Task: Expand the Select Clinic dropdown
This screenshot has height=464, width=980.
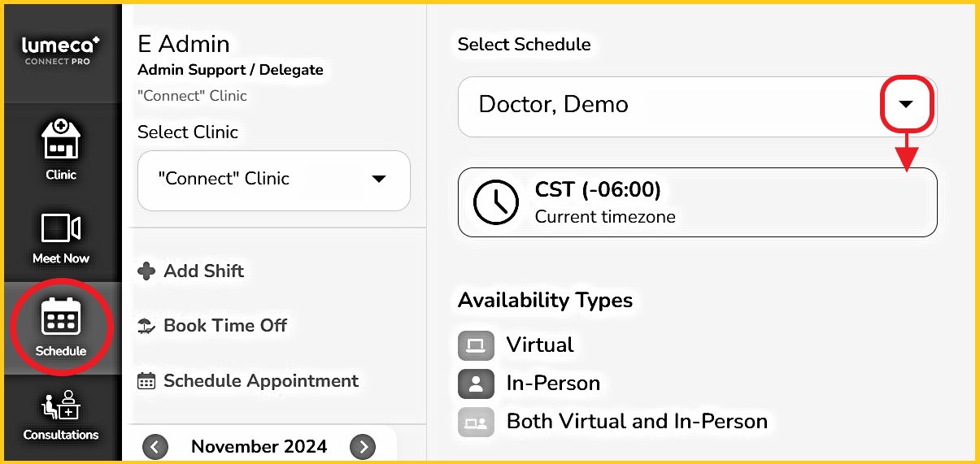Action: click(x=378, y=180)
